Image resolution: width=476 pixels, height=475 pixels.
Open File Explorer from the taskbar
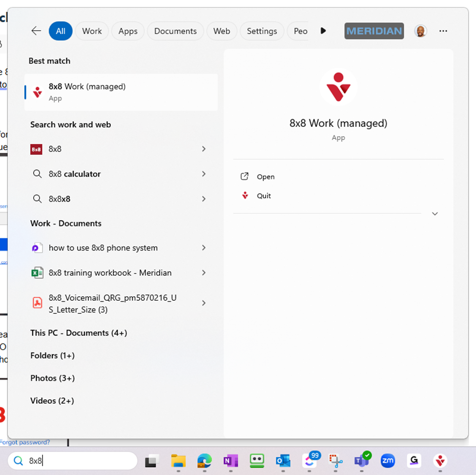click(178, 461)
